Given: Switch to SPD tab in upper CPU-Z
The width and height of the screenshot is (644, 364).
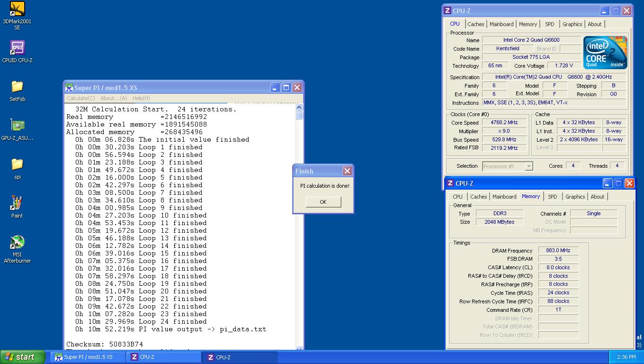Looking at the screenshot, I should pos(549,24).
